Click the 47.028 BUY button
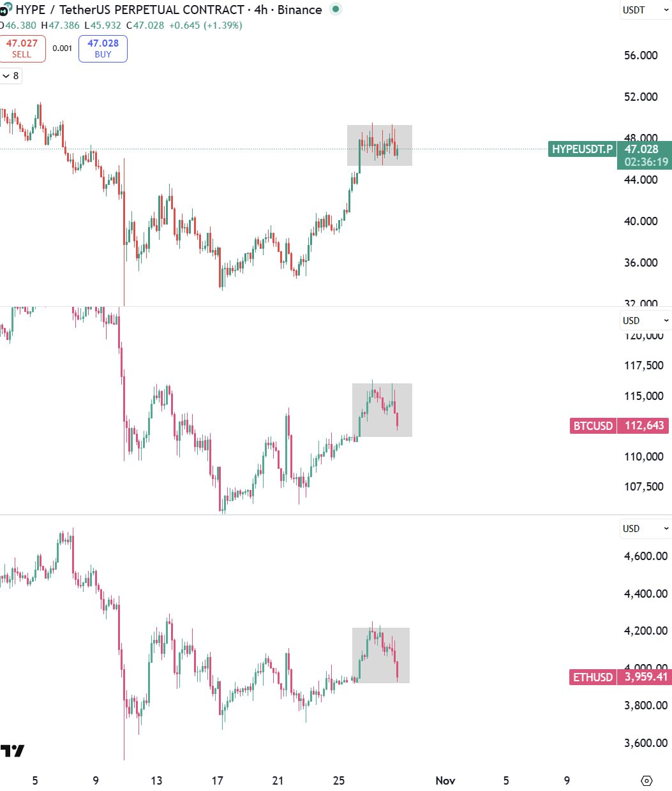This screenshot has height=791, width=672. (x=103, y=48)
